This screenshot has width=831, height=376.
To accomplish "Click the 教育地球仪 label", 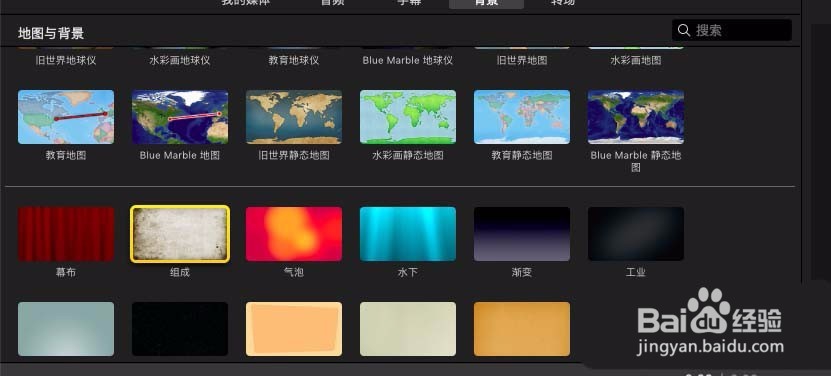I will pyautogui.click(x=294, y=60).
